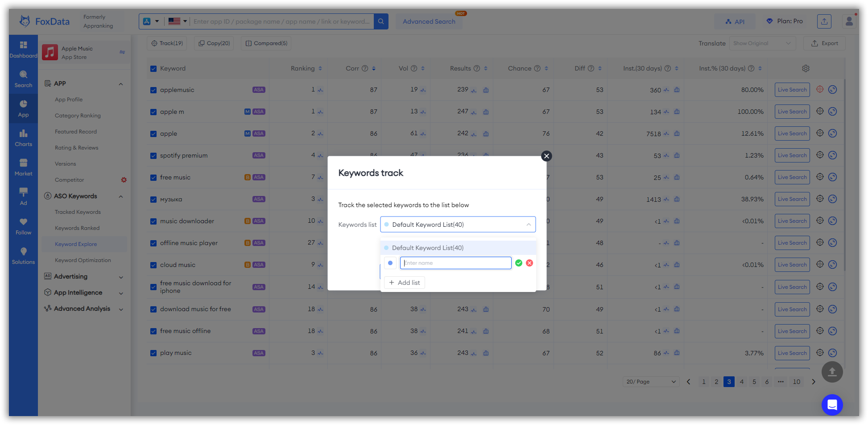Uncheck the spotify premium checkbox
This screenshot has width=868, height=425.
point(153,156)
